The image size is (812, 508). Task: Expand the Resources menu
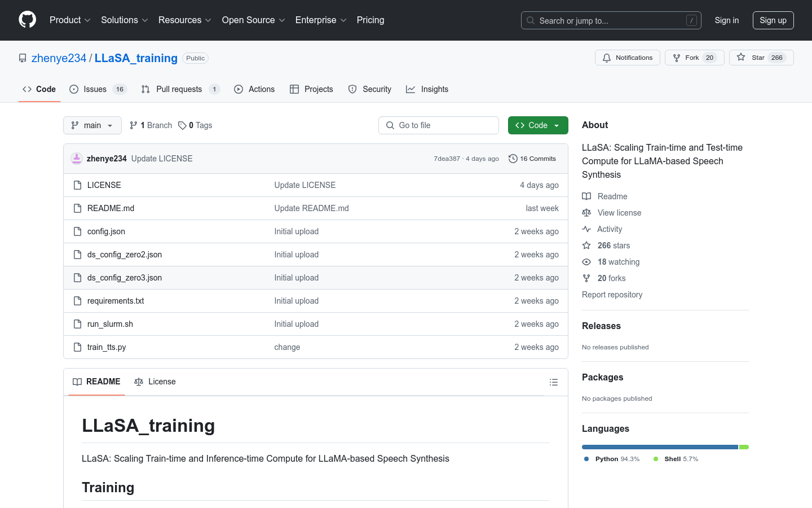pos(185,20)
